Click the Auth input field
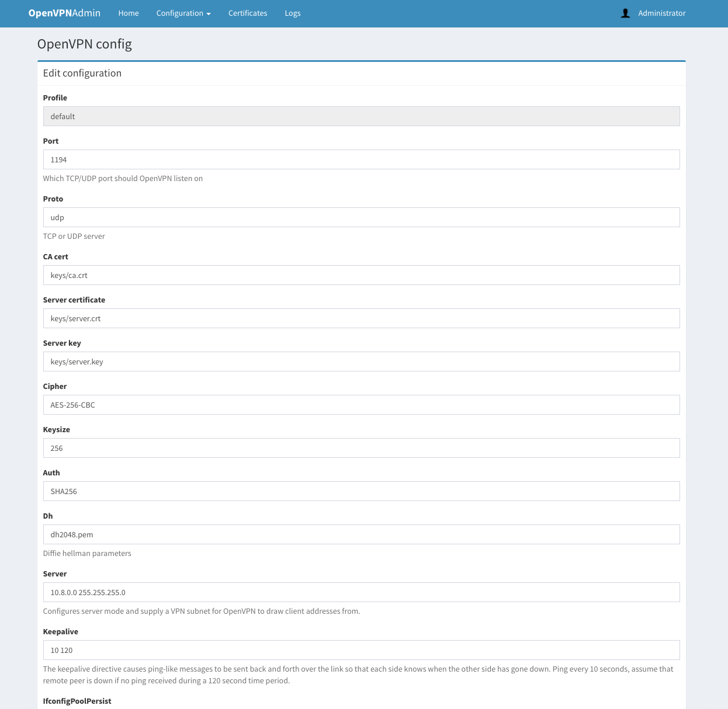The width and height of the screenshot is (728, 709). (361, 491)
